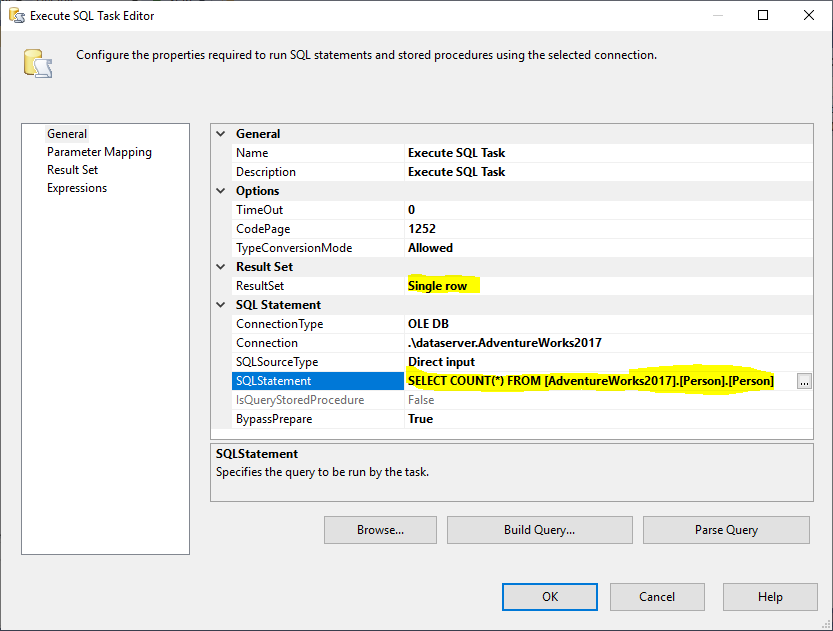Open the SQLStatement ellipsis editor
Viewport: 833px width, 631px height.
804,381
